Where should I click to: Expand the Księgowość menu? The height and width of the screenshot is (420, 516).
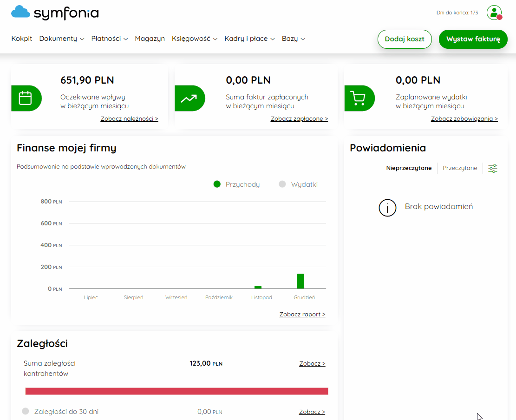[x=195, y=39]
